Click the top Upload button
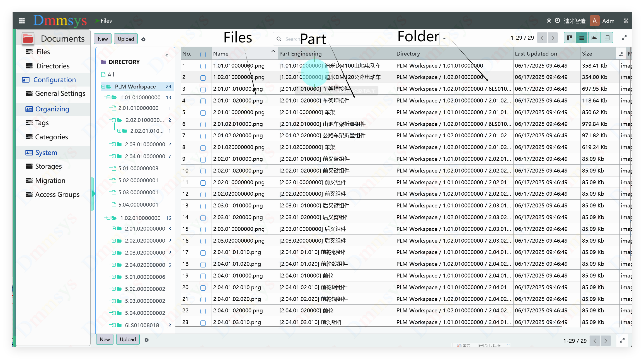 click(x=126, y=39)
